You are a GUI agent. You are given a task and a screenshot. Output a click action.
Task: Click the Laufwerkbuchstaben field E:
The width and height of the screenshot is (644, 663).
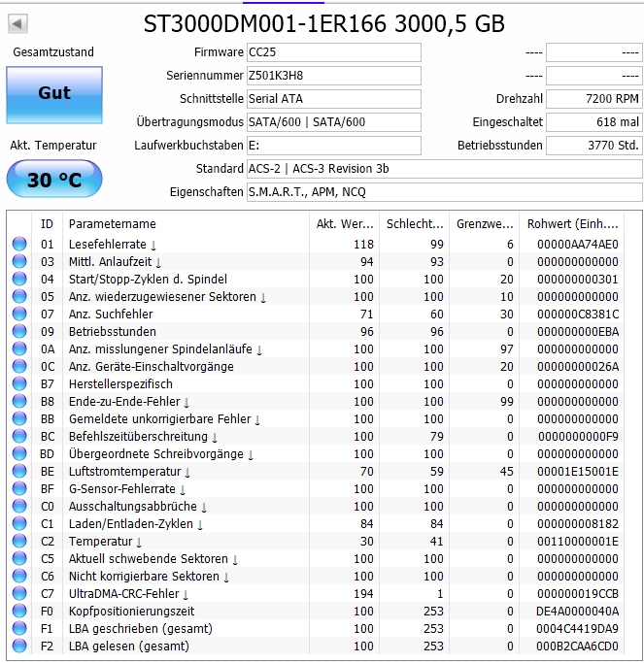pyautogui.click(x=334, y=146)
